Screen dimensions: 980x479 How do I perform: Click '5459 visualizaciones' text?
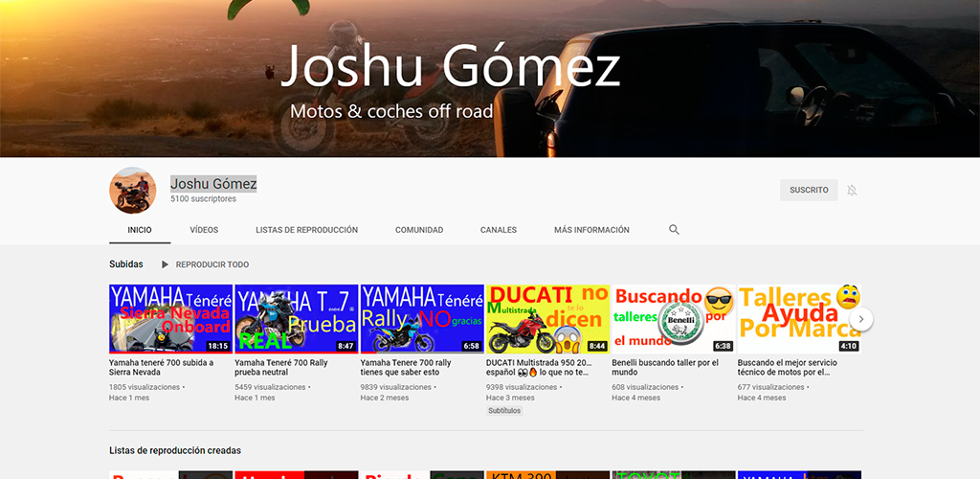(270, 387)
